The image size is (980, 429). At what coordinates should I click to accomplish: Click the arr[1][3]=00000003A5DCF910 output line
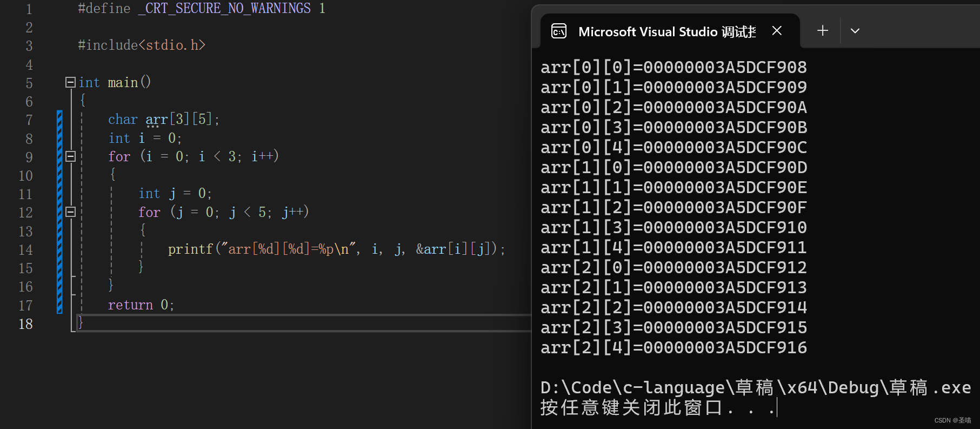click(674, 227)
